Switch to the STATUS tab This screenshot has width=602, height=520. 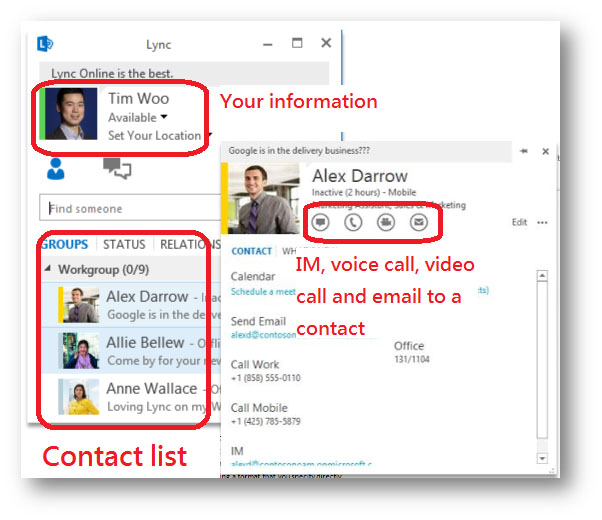[124, 244]
